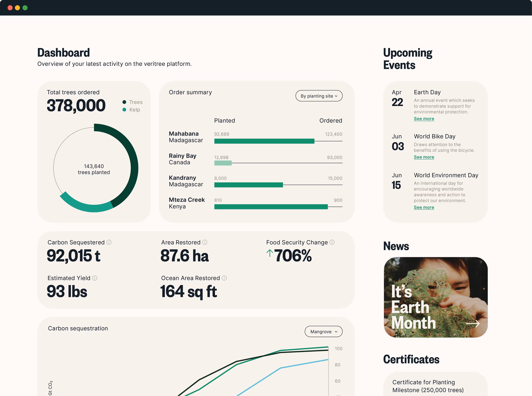Click See more under World Bike Day

pos(424,157)
